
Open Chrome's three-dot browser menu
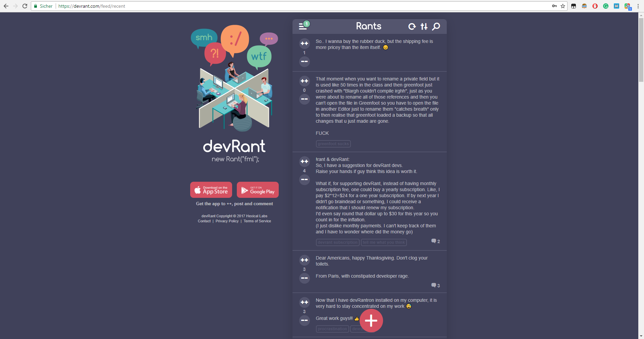(x=638, y=6)
